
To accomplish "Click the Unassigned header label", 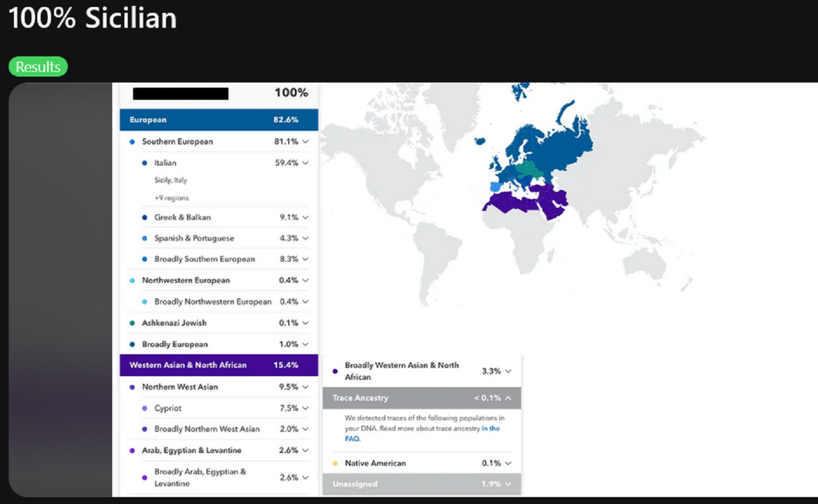I will coord(355,484).
